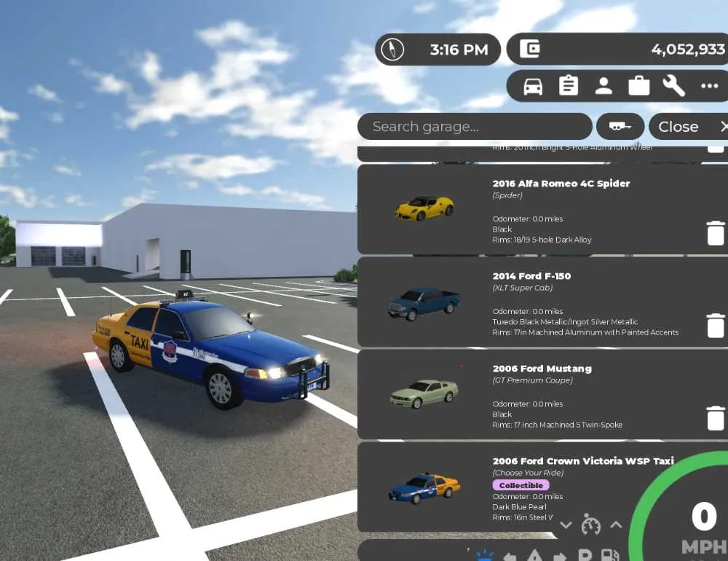This screenshot has height=561, width=728.
Task: Close the garage panel
Action: click(688, 127)
